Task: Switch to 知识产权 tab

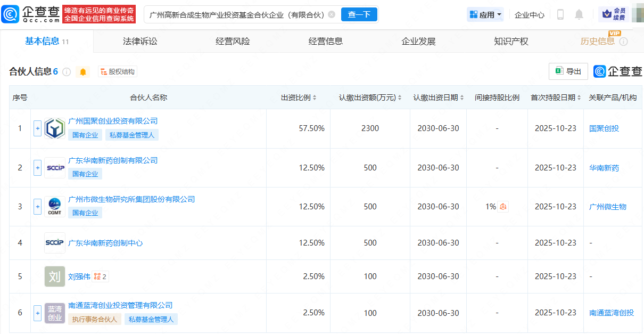Action: pos(511,41)
